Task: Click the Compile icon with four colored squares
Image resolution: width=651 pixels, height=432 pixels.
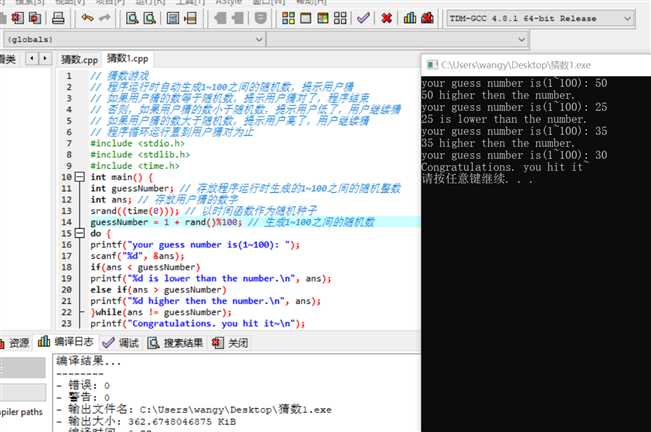Action: tap(288, 18)
